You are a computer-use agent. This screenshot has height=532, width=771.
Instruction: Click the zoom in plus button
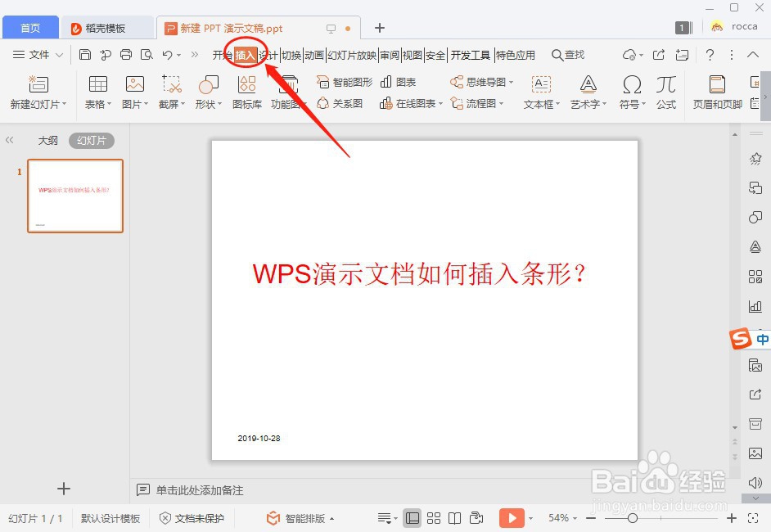[732, 518]
